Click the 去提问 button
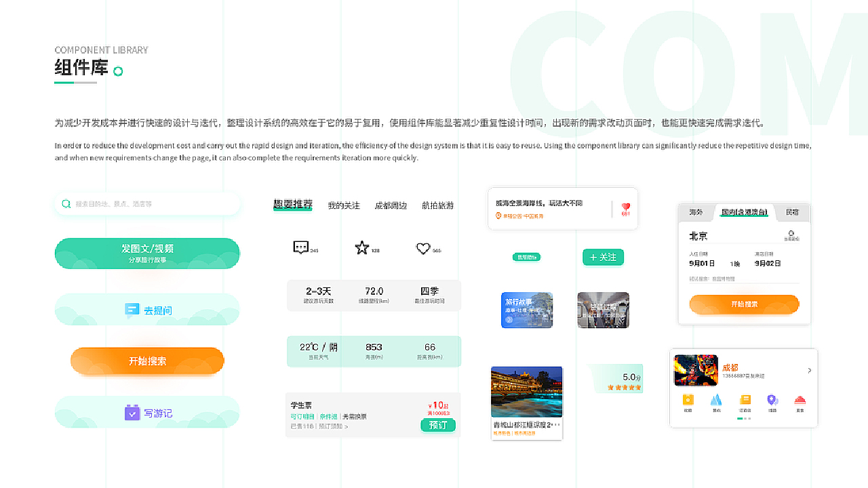Image resolution: width=868 pixels, height=488 pixels. click(147, 310)
